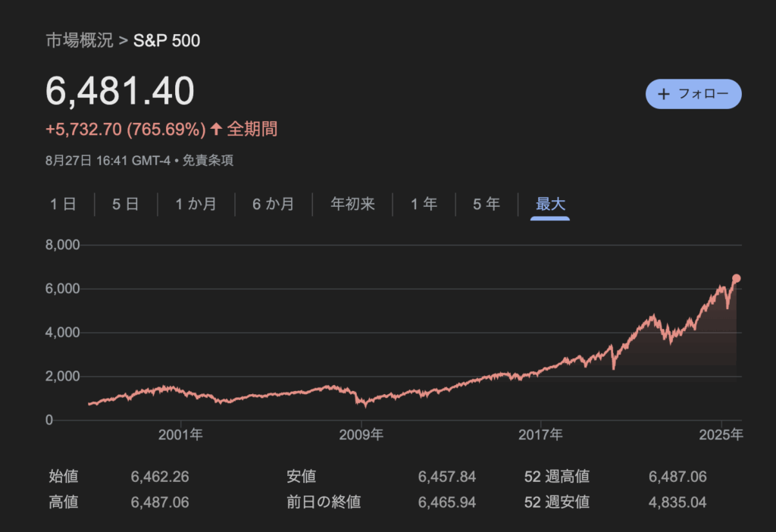Select the 5 年 range tab
This screenshot has height=532, width=776.
click(486, 204)
